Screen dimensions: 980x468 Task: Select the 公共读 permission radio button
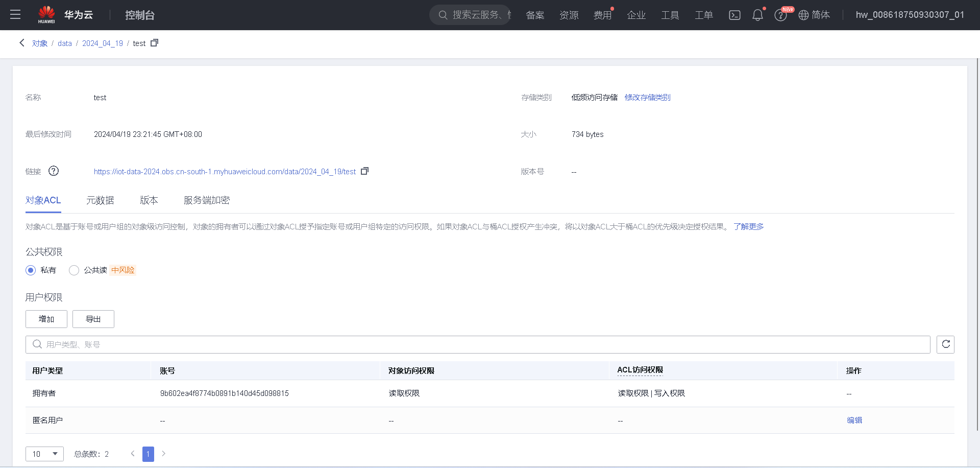pyautogui.click(x=73, y=270)
